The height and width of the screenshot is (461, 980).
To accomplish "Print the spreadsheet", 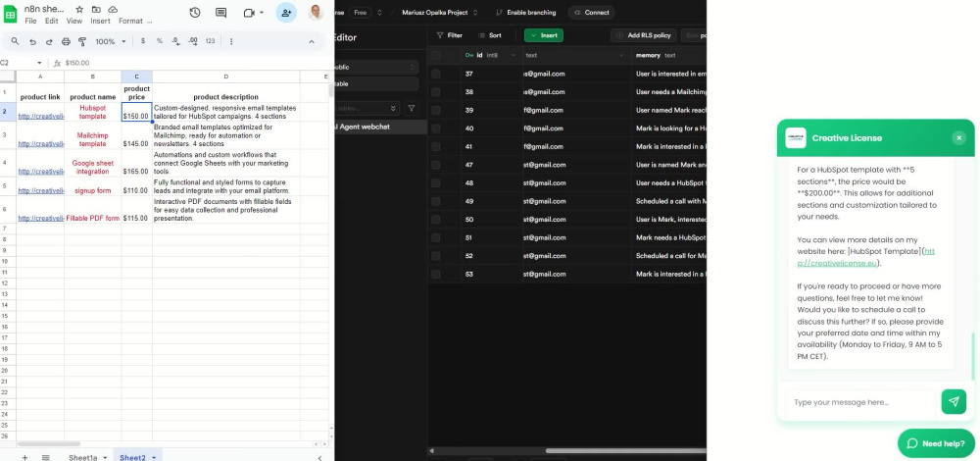I will 66,41.
